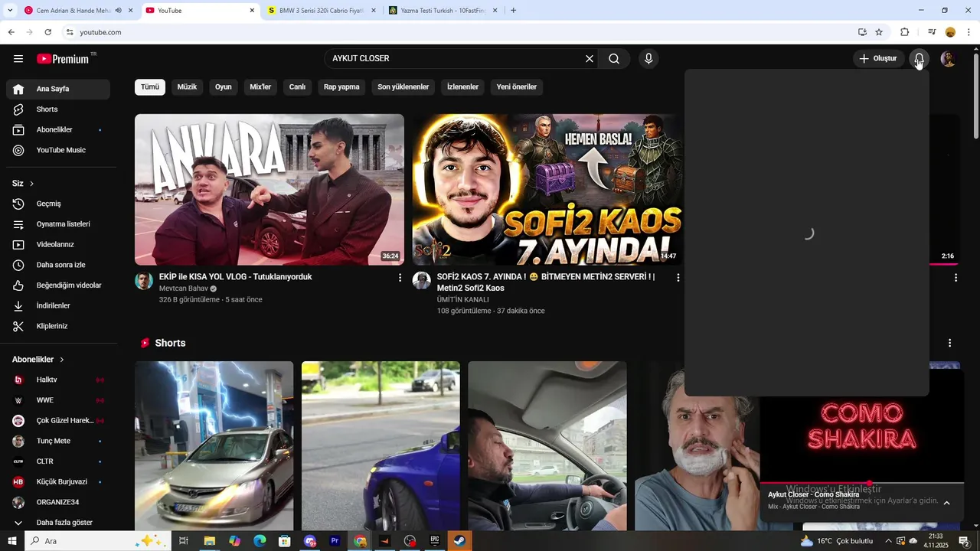Select the Oyun filter chip
980x551 pixels.
(x=223, y=87)
